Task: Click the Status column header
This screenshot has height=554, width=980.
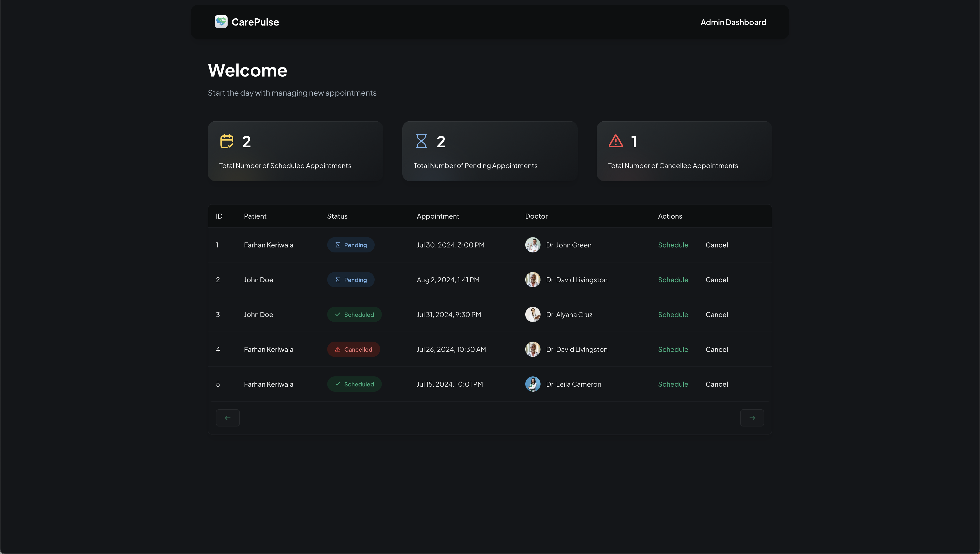Action: click(337, 216)
